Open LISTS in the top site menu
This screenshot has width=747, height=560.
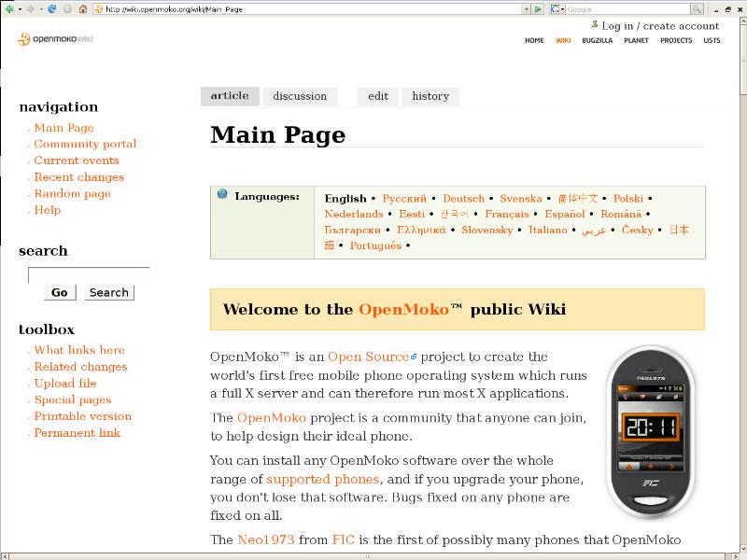coord(712,40)
